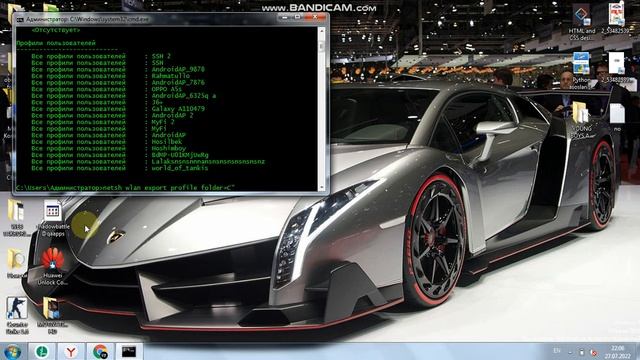Viewport: 640px width, 360px height.
Task: Open the Counter-Strike desktop shortcut
Action: pyautogui.click(x=17, y=316)
